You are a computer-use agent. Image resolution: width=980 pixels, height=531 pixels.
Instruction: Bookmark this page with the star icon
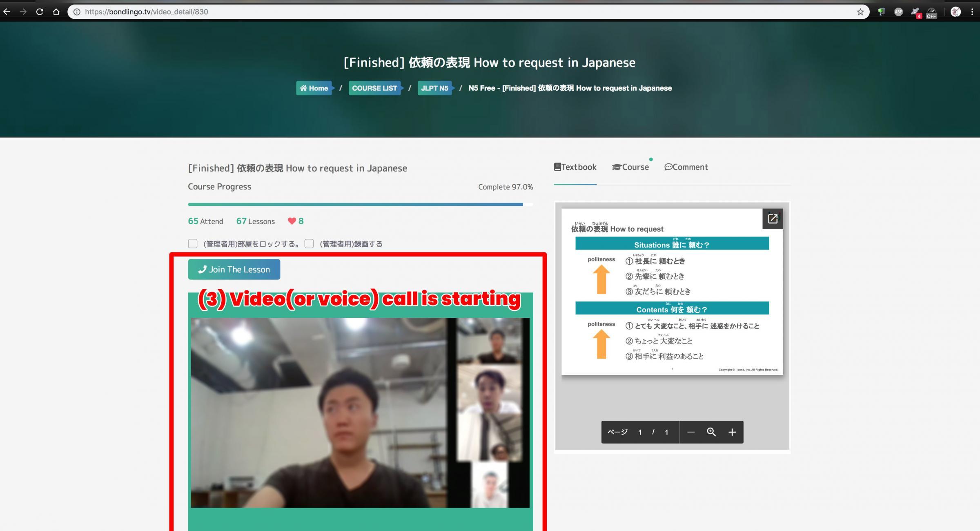(860, 12)
